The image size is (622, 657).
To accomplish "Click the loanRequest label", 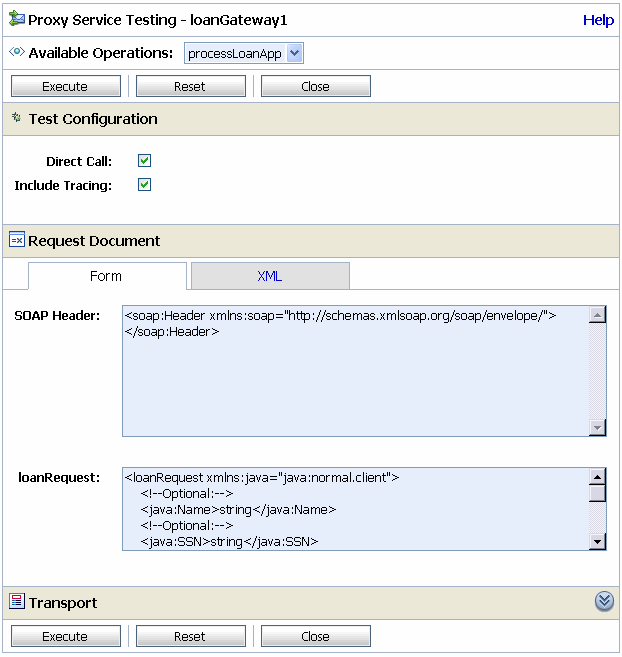I will click(59, 478).
